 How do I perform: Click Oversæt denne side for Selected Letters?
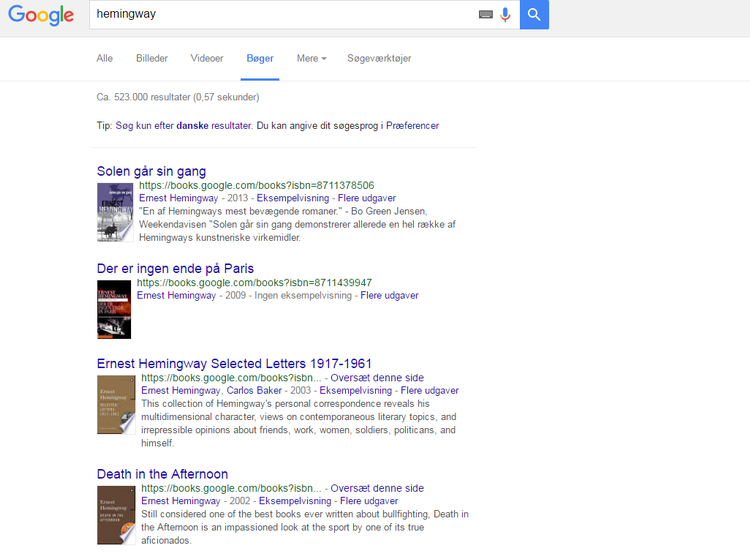377,378
